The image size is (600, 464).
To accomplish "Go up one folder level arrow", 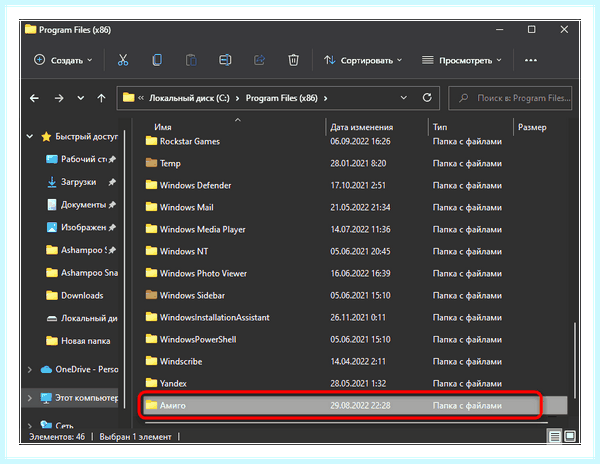I will point(101,98).
